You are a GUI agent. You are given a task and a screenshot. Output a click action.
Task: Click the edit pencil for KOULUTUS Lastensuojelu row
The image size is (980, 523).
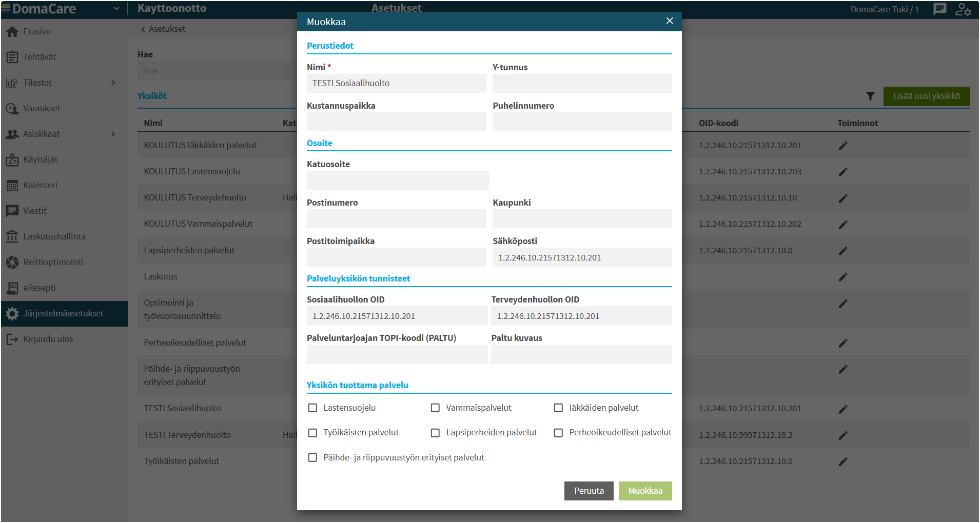[843, 172]
